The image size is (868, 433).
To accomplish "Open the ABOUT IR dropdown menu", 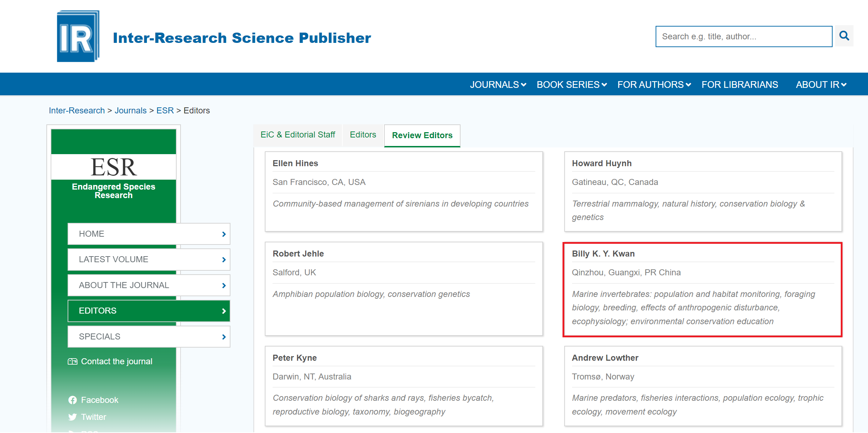I will [x=821, y=85].
